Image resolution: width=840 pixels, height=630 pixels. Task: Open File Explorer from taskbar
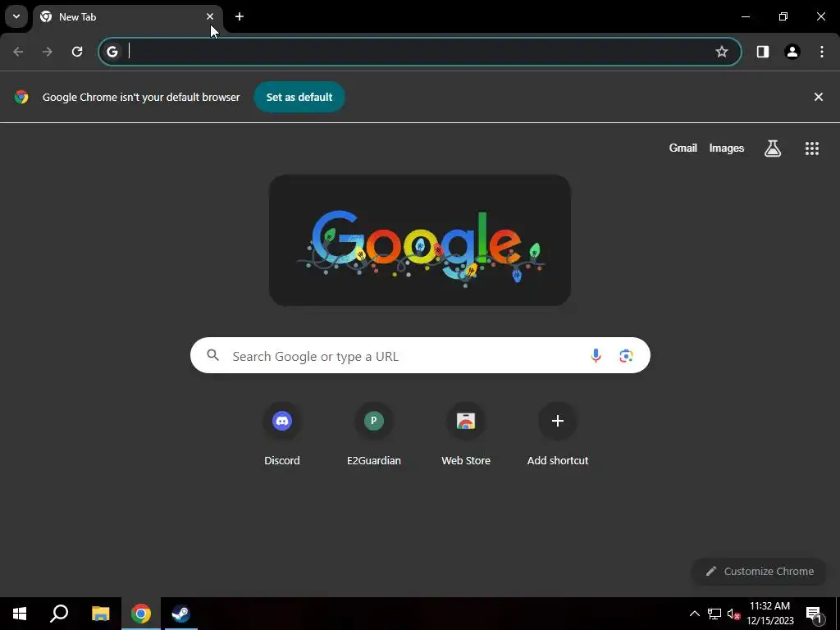coord(100,614)
